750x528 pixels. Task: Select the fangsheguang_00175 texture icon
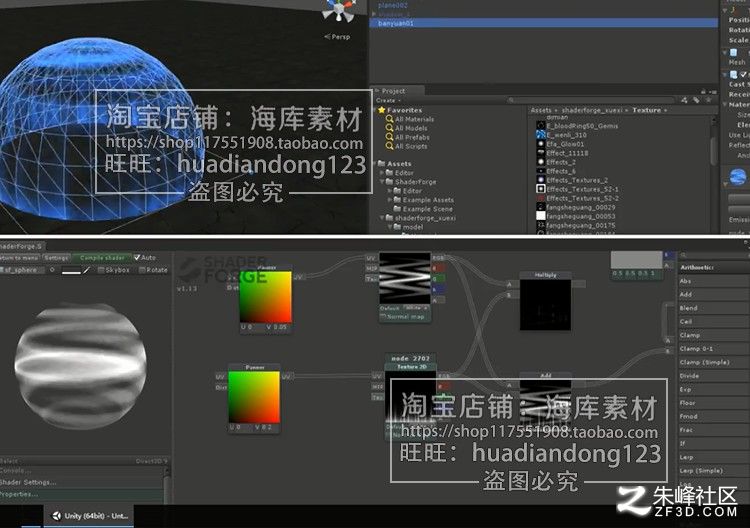pos(540,225)
